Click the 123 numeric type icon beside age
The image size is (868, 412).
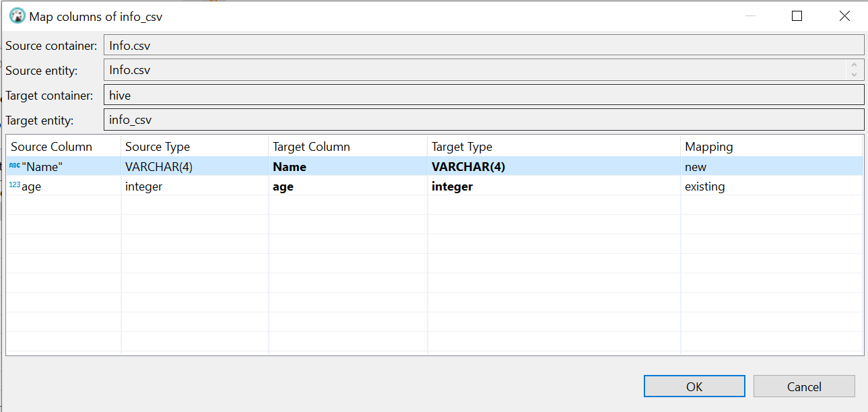(16, 186)
